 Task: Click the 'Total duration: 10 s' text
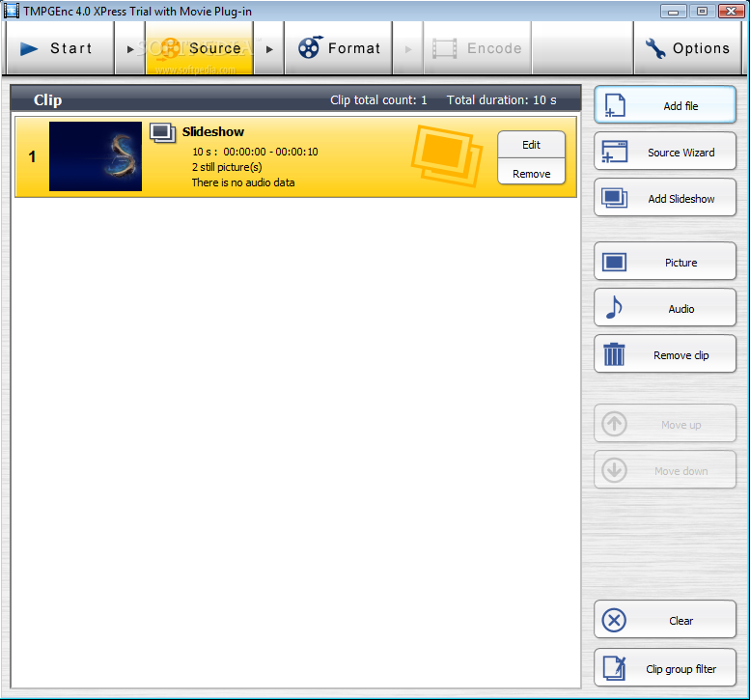(501, 100)
